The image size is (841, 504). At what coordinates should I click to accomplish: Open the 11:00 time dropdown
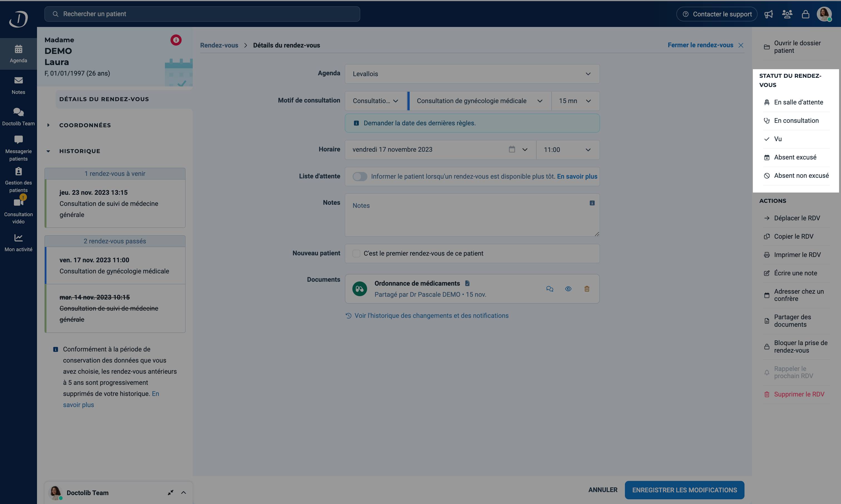(568, 150)
